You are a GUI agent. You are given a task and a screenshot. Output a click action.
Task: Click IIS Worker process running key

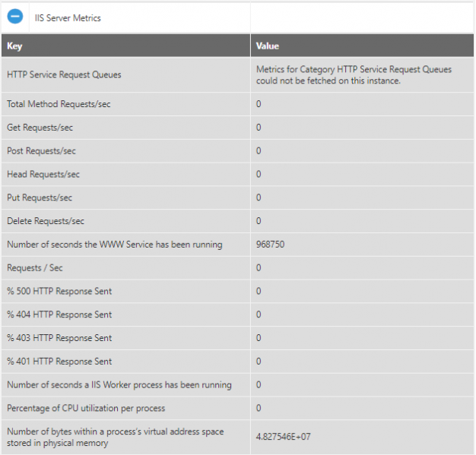point(119,385)
